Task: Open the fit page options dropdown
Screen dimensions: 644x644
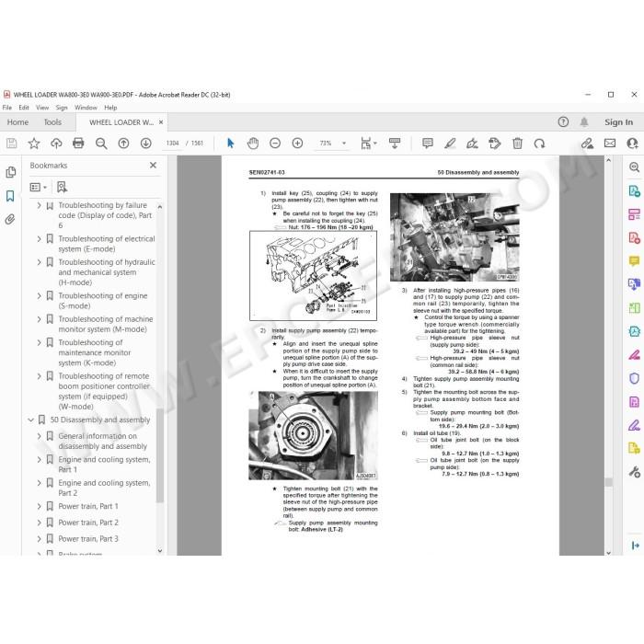Action: click(x=368, y=143)
